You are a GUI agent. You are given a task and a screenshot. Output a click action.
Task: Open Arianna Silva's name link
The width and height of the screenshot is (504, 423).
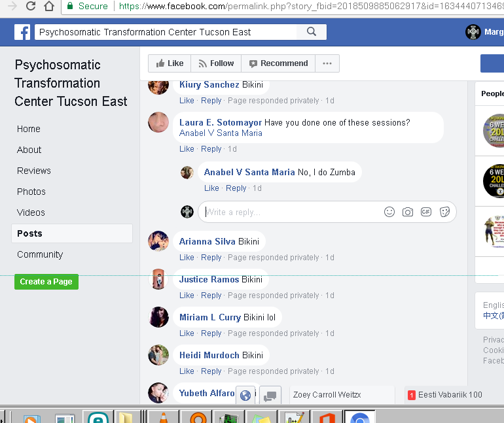pyautogui.click(x=207, y=241)
